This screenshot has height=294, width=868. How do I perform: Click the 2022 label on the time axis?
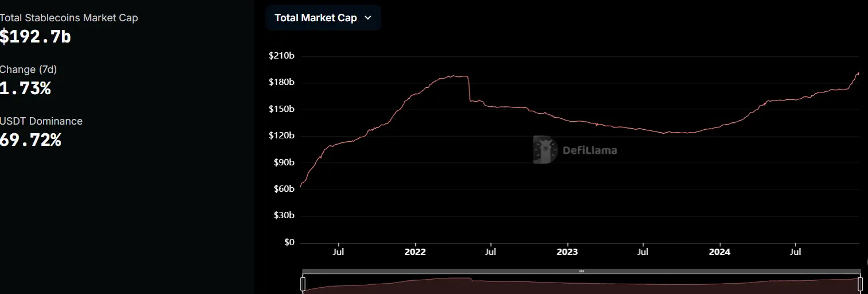414,252
